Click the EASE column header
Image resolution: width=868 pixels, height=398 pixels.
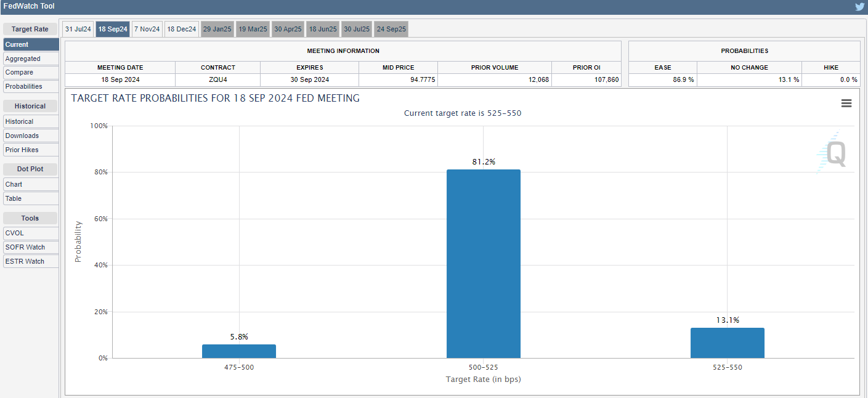pos(663,67)
